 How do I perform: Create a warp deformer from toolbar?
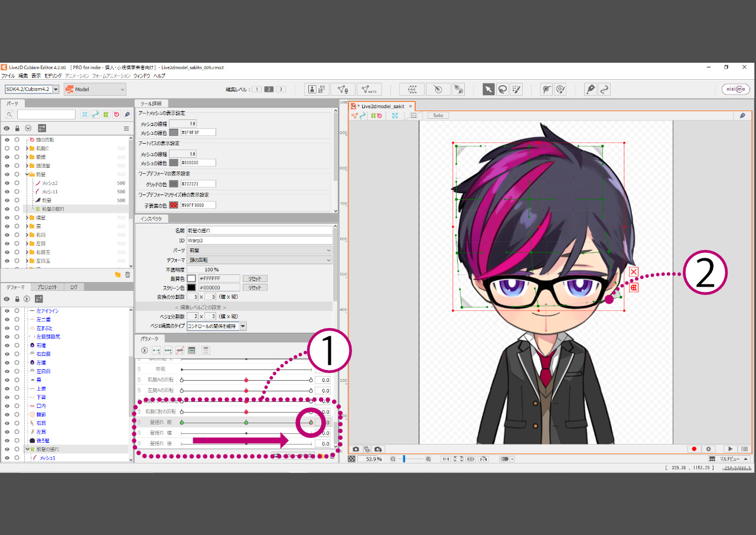point(412,89)
